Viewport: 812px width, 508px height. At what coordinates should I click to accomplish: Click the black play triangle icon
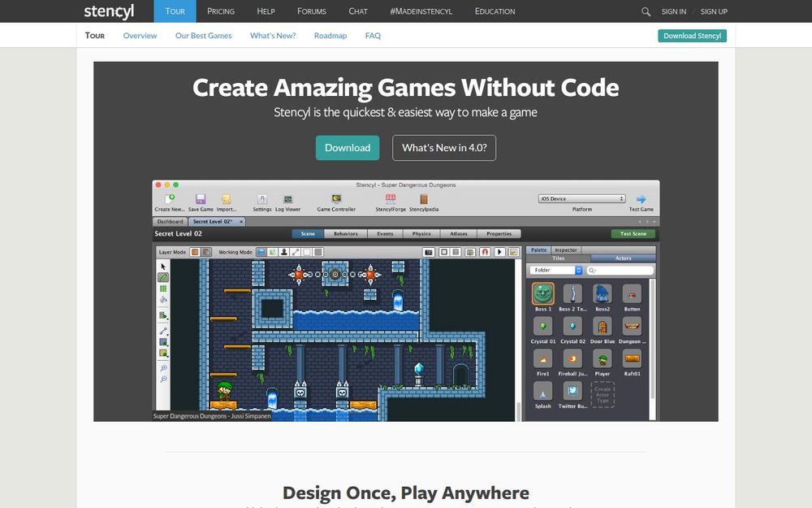(499, 252)
